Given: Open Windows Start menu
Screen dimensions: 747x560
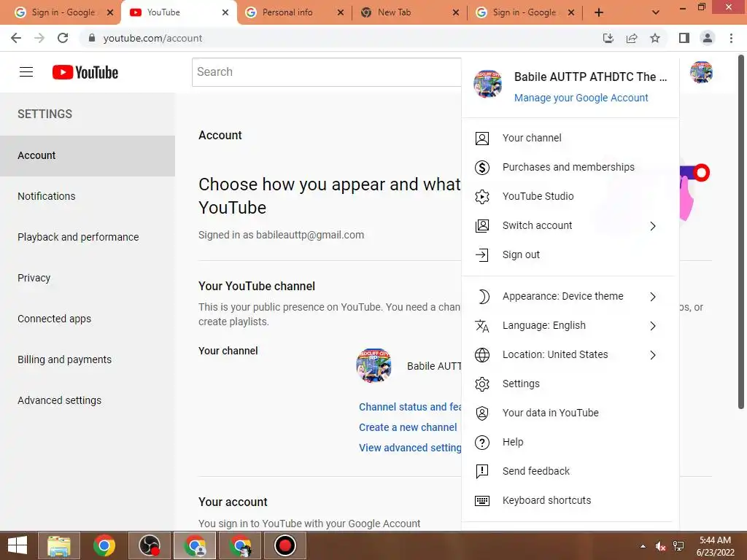Looking at the screenshot, I should [18, 545].
